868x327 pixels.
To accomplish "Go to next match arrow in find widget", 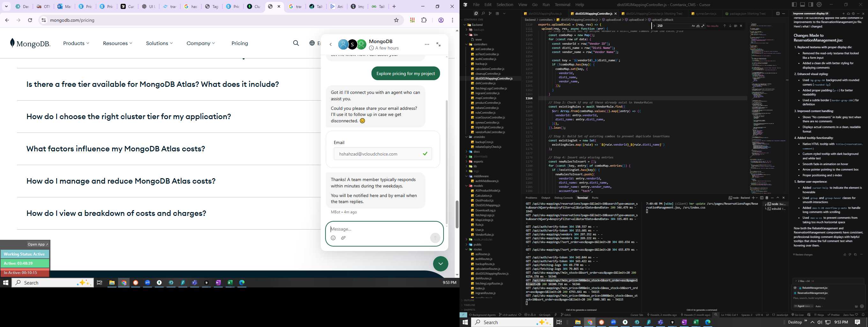I will (x=730, y=26).
